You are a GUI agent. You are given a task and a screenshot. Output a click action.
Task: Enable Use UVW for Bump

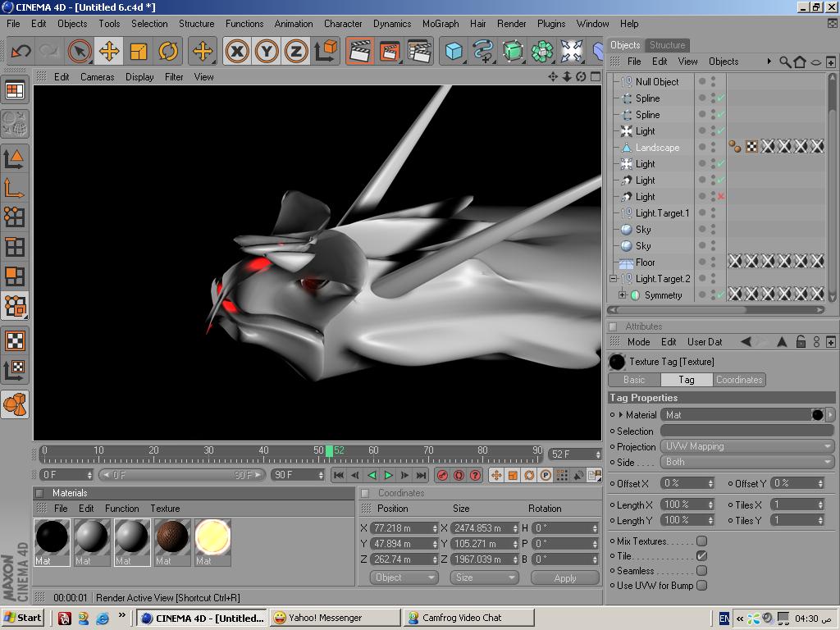point(701,586)
